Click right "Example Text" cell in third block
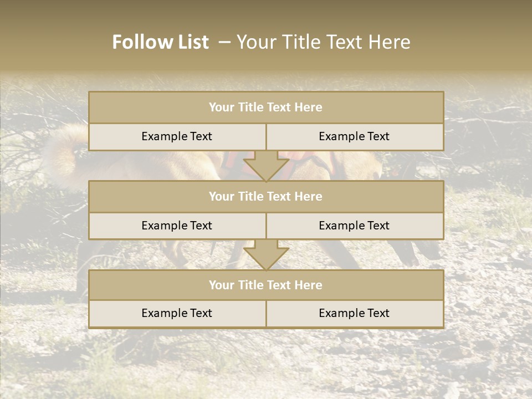 (355, 314)
